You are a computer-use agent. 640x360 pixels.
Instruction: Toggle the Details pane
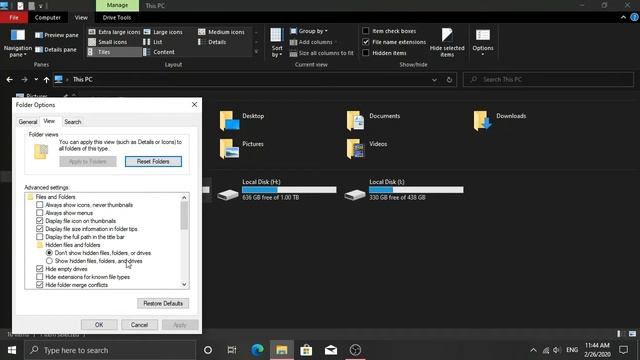[x=56, y=49]
